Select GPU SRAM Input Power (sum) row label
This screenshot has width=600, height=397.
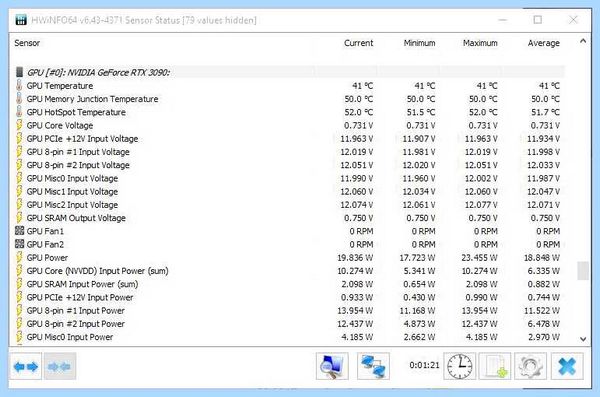(82, 284)
